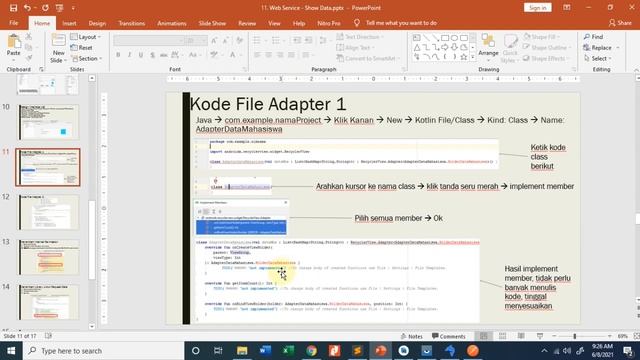Viewport: 640px width, 360px height.
Task: Toggle Italic formatting
Action: pos(129,55)
